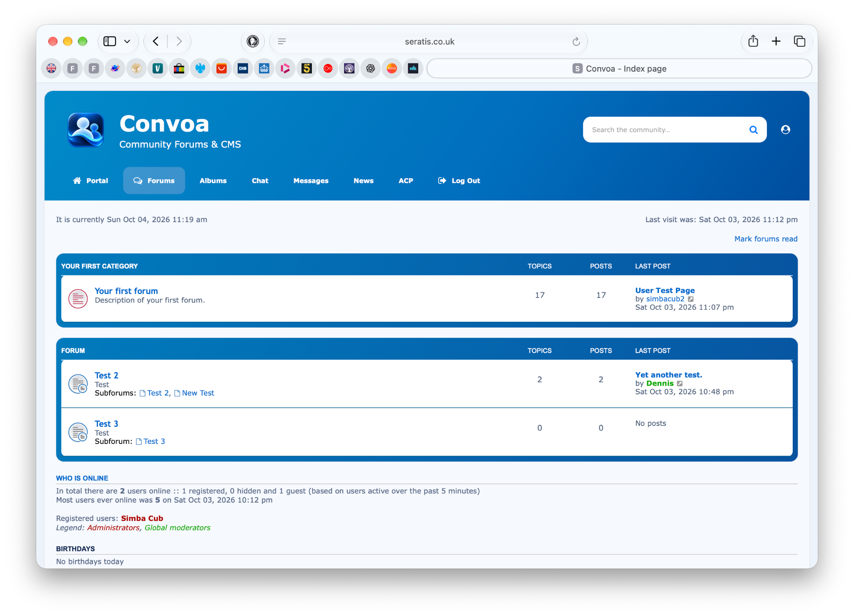Open the UK flag pinned tab

(x=51, y=68)
